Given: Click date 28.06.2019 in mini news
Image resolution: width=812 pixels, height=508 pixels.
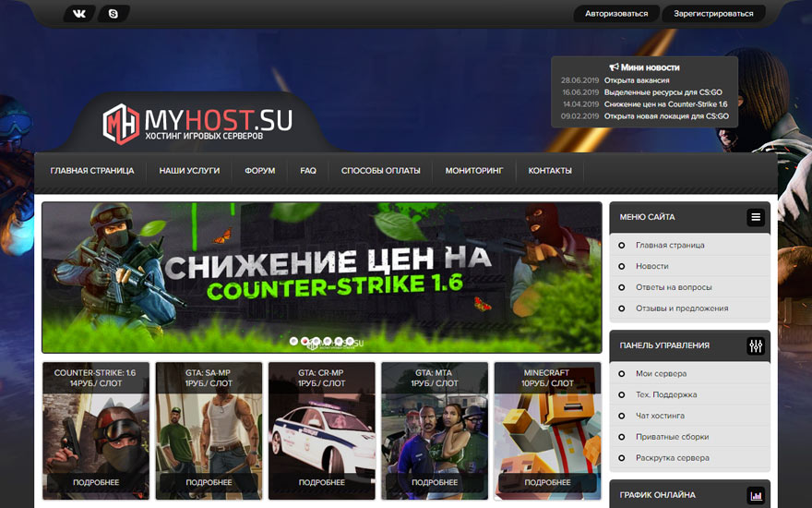Looking at the screenshot, I should (x=579, y=80).
